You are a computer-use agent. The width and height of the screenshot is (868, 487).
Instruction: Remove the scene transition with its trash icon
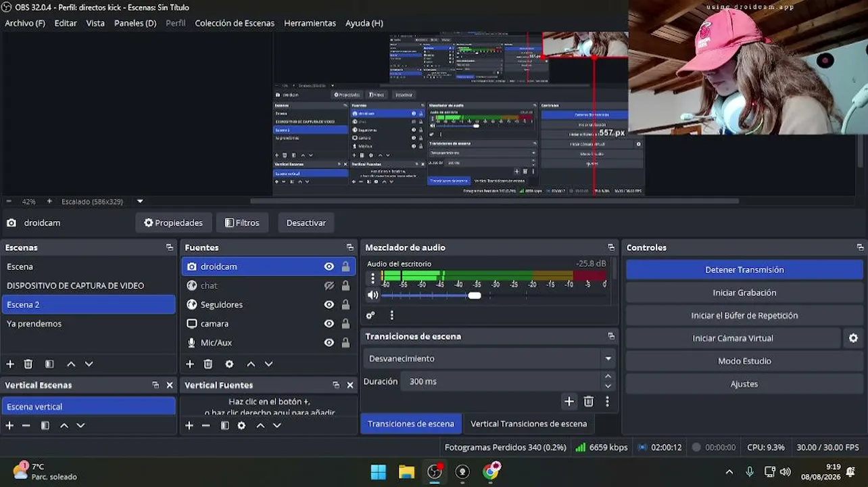coord(589,401)
